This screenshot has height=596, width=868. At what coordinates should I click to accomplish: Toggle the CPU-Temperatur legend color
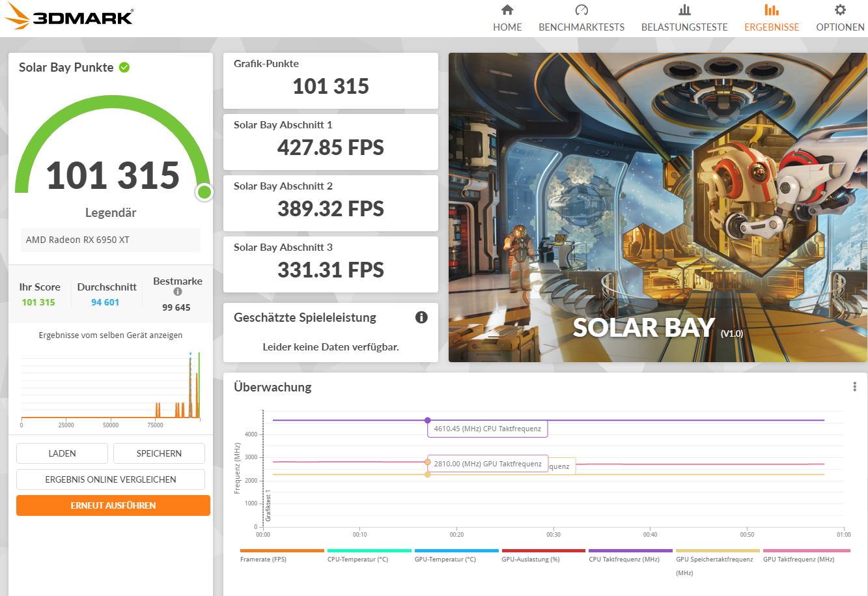pos(369,551)
